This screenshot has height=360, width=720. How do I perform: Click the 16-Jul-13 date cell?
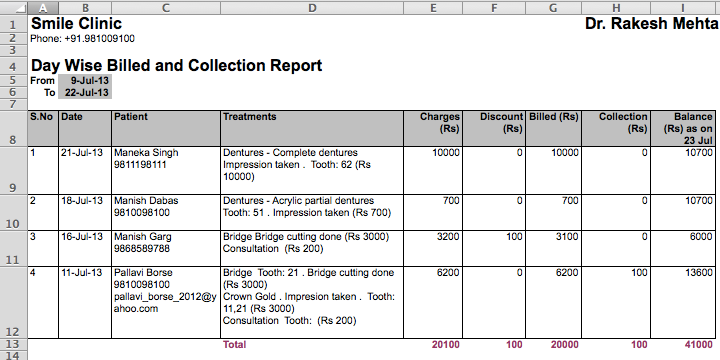coord(85,248)
